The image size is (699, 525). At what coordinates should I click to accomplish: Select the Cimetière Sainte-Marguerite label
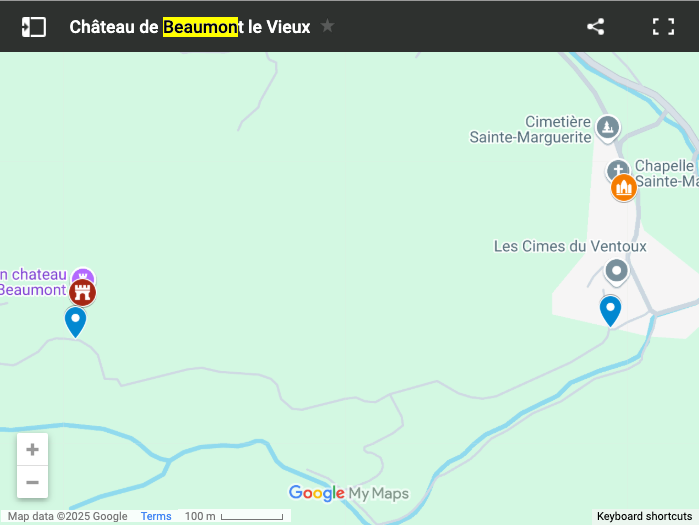tap(530, 129)
